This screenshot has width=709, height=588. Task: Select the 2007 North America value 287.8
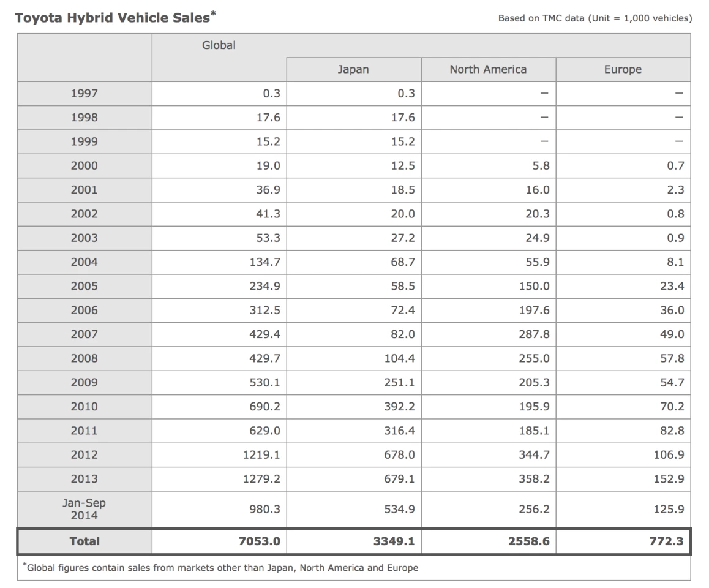point(534,334)
